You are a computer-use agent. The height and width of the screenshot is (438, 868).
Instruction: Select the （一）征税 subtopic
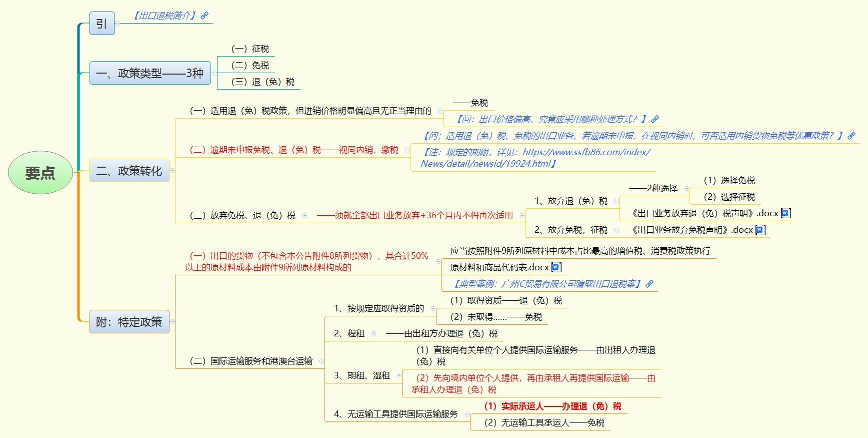[249, 49]
